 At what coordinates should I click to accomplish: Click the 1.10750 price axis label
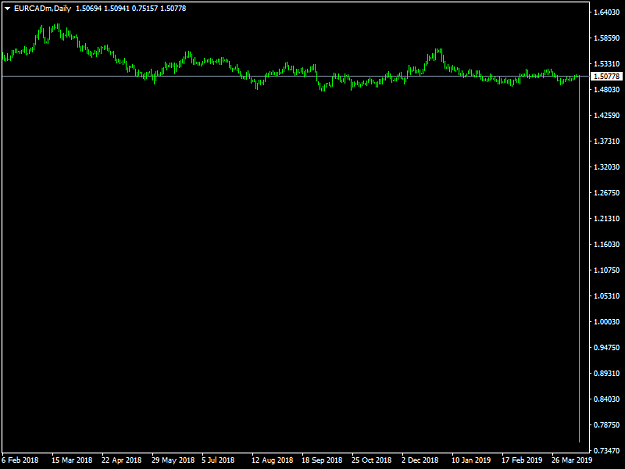tap(607, 270)
